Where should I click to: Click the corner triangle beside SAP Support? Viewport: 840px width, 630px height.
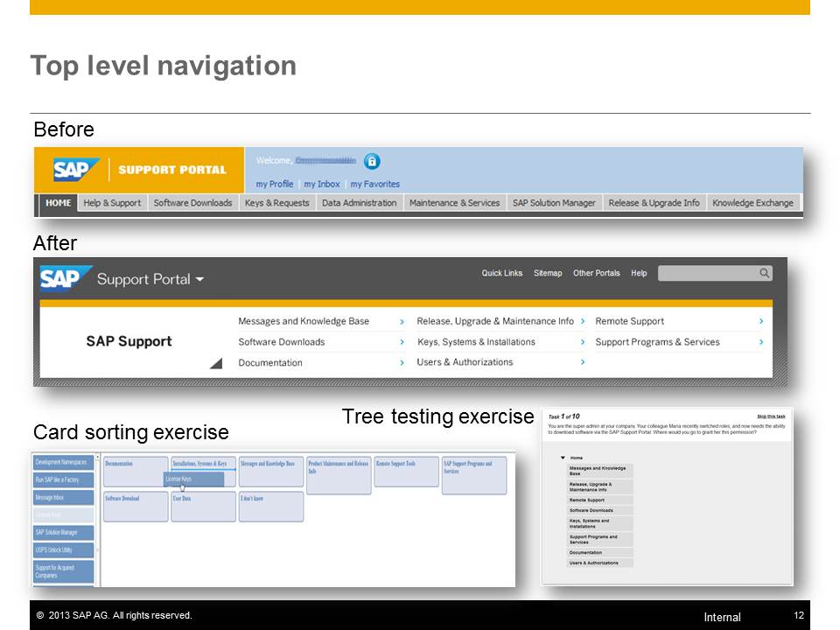coord(216,364)
